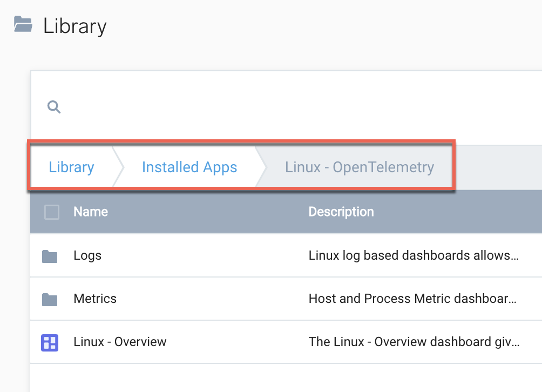Open the Metrics folder by its name

(95, 299)
